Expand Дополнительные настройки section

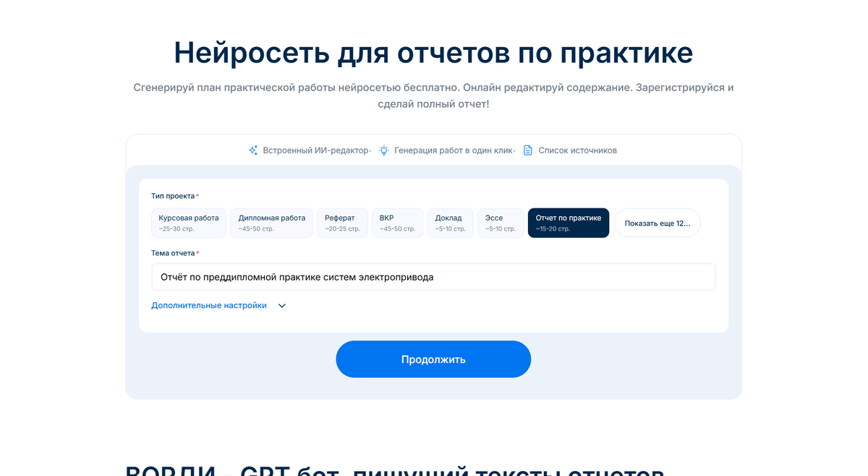tap(208, 305)
